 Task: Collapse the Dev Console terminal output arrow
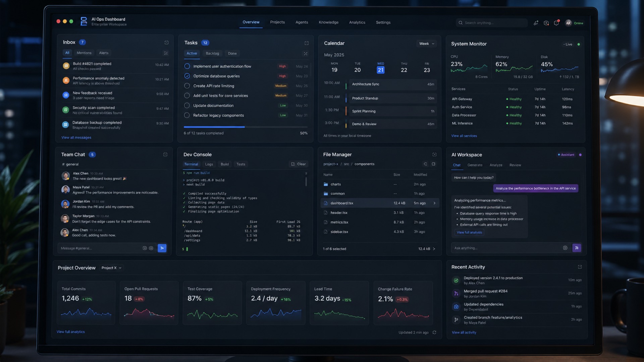coord(306,173)
